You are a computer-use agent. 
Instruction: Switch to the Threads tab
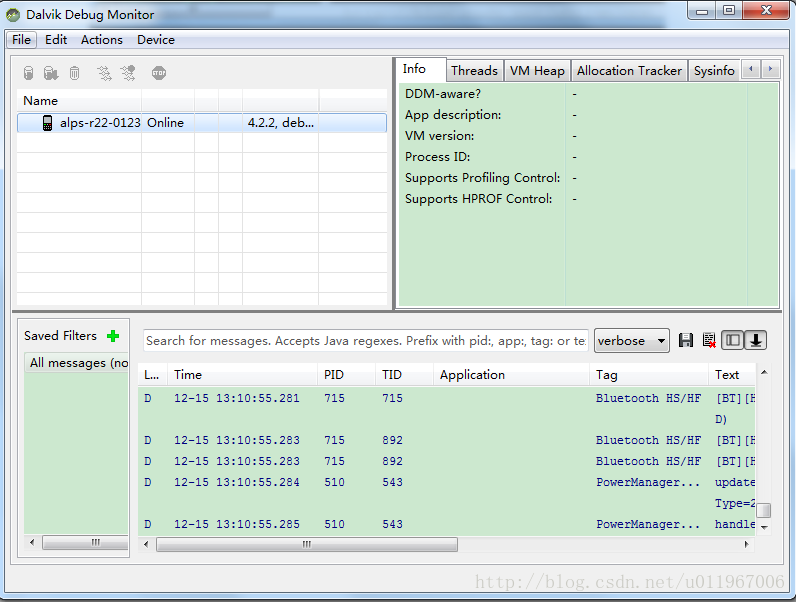pos(474,71)
